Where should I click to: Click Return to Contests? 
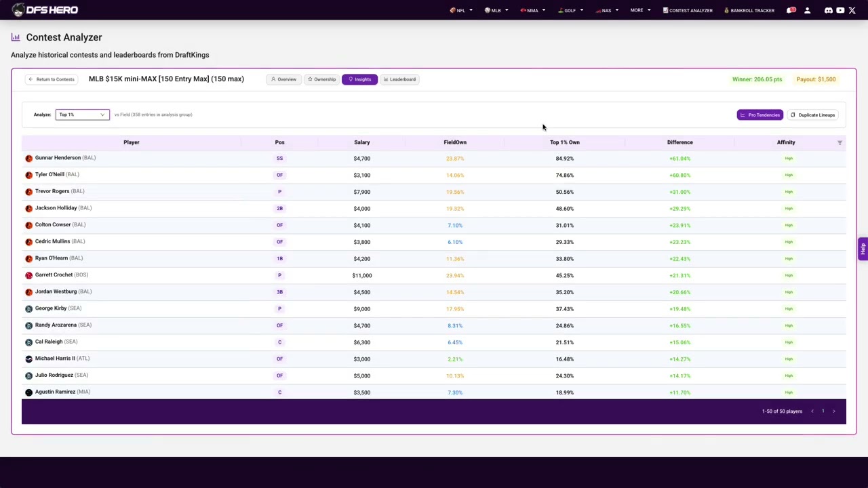[52, 79]
